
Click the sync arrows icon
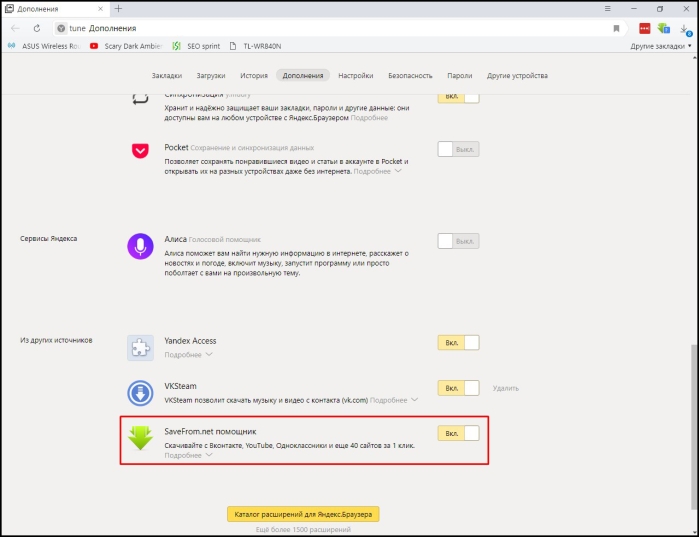(140, 98)
